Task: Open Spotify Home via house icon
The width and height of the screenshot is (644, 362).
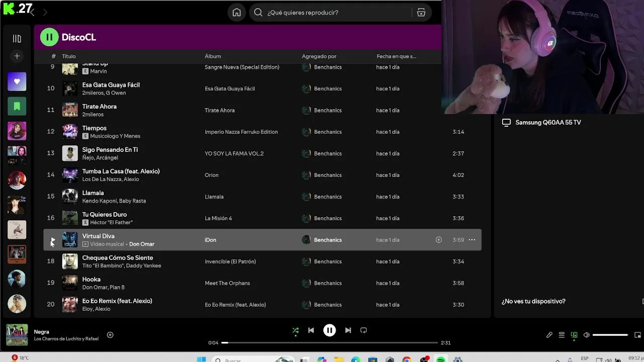Action: [x=236, y=13]
